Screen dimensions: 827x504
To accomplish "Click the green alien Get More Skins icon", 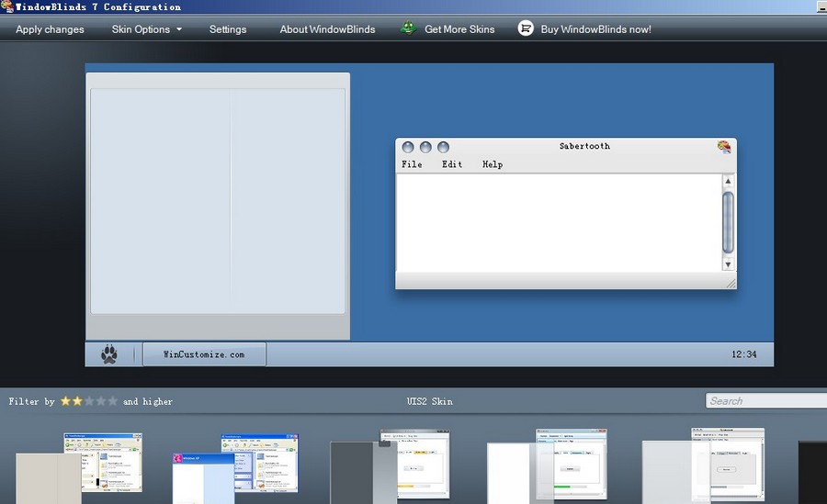I will pyautogui.click(x=408, y=28).
